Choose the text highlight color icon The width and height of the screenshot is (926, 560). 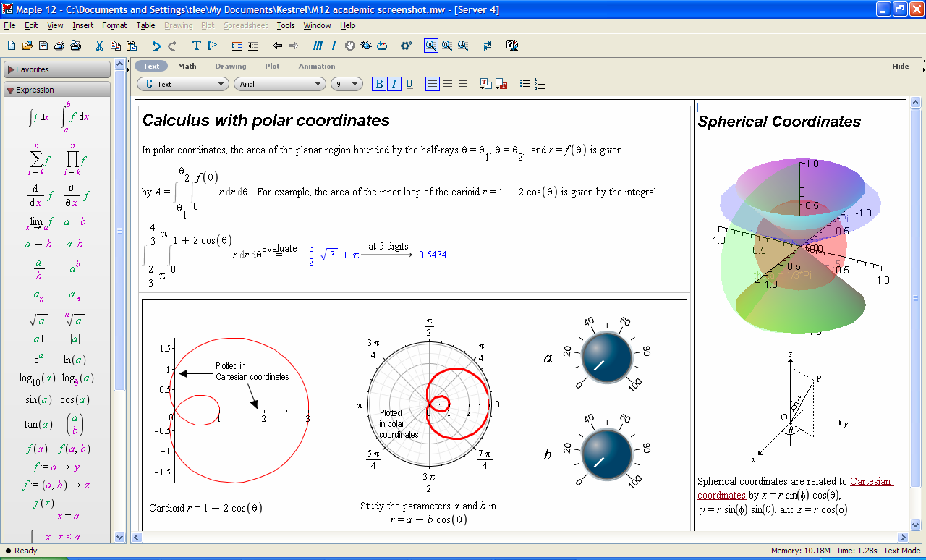point(501,84)
